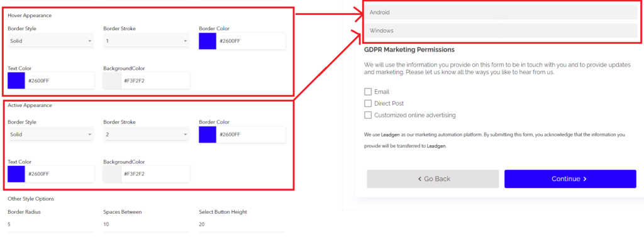The height and width of the screenshot is (237, 644).
Task: Click the Active Appearance Text Color swatch
Action: (x=16, y=174)
